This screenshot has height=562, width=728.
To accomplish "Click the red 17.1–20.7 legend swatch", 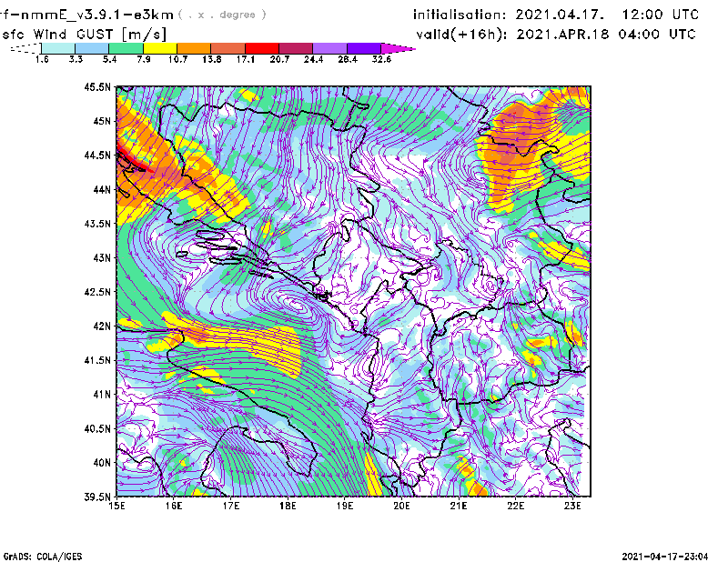I will (262, 48).
